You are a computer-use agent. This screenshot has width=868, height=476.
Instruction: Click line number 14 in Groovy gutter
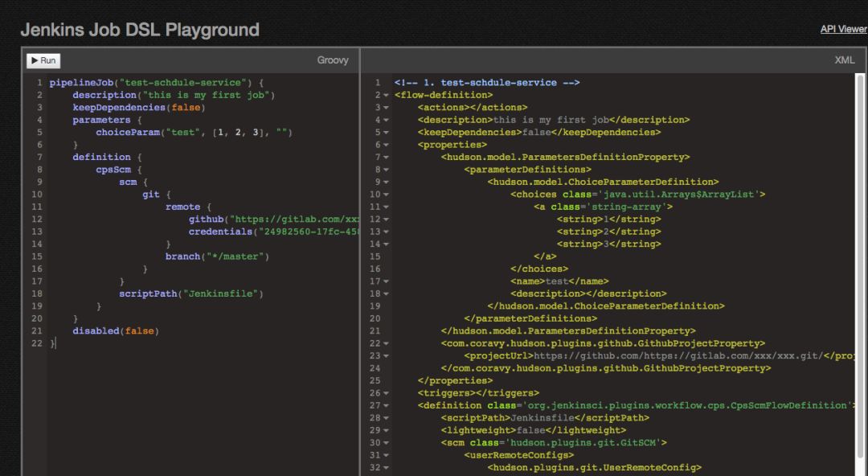pos(36,244)
